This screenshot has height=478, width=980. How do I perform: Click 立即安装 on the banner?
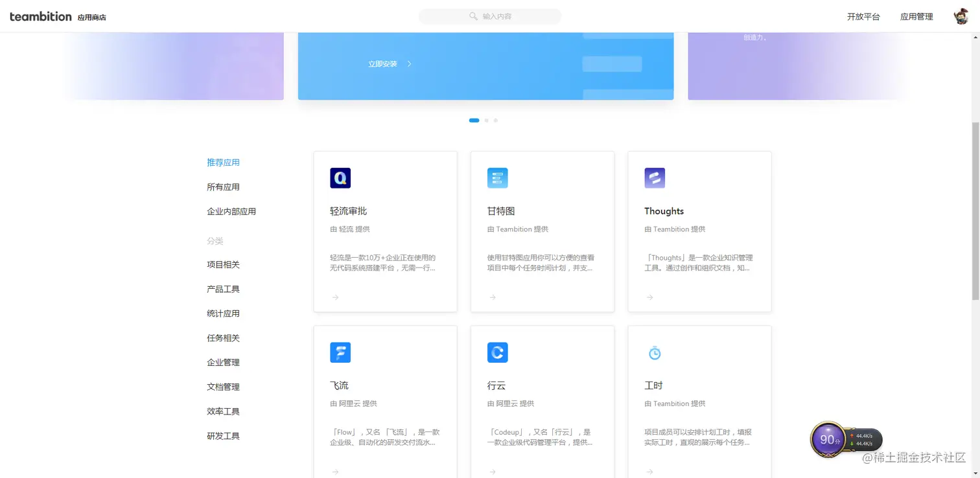tap(382, 64)
